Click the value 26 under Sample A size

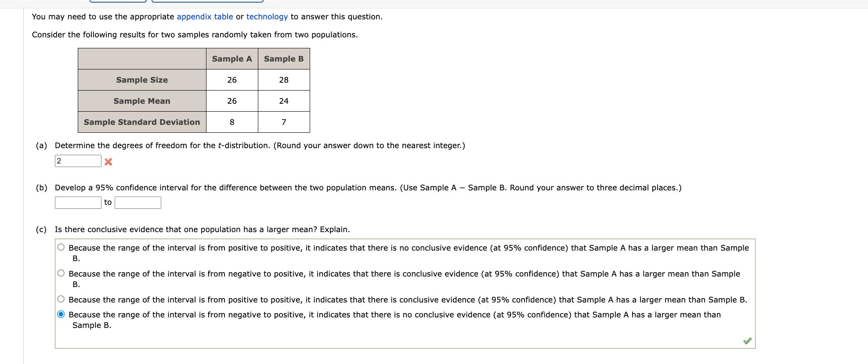pyautogui.click(x=232, y=80)
